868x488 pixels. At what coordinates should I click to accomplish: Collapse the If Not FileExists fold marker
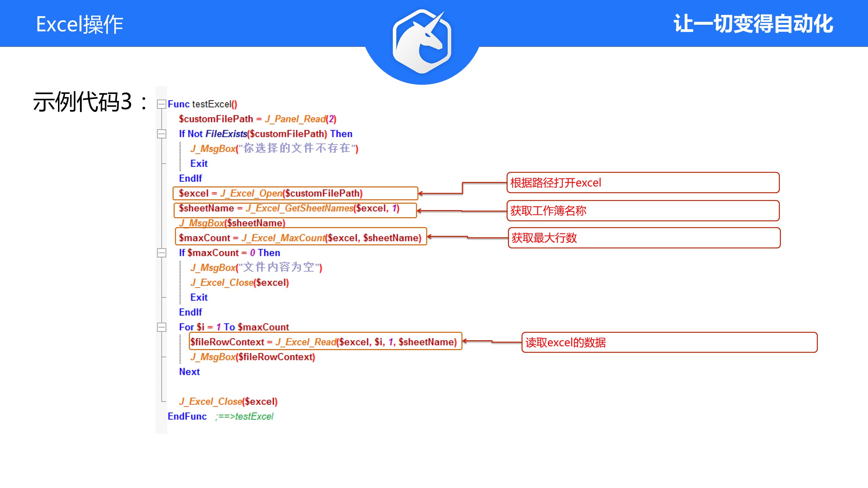coord(161,134)
